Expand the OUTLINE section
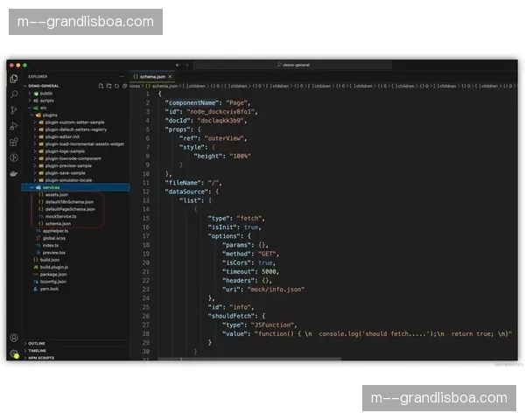525x420 pixels. 37,343
